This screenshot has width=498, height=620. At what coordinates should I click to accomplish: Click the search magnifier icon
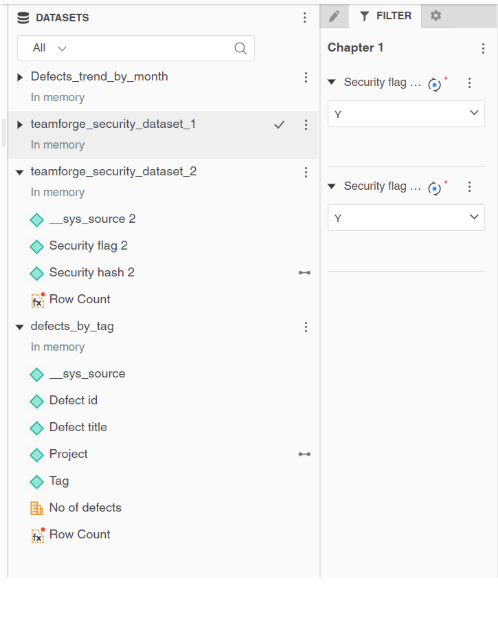pyautogui.click(x=240, y=48)
